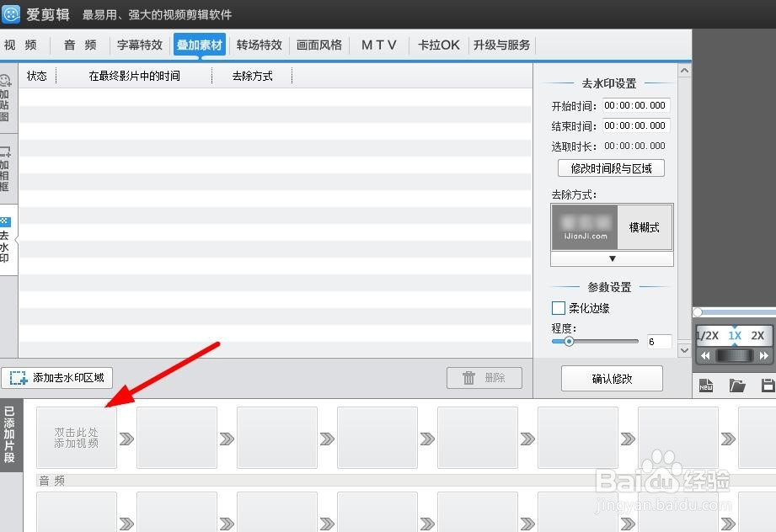This screenshot has height=532, width=776.
Task: Expand 去除方式 dropdown arrow
Action: 613,258
